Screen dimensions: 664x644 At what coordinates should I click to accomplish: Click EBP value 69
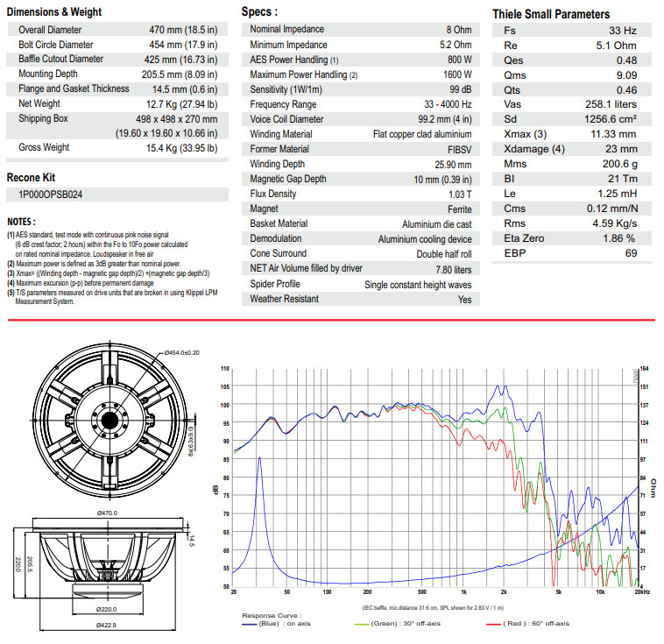(x=631, y=253)
